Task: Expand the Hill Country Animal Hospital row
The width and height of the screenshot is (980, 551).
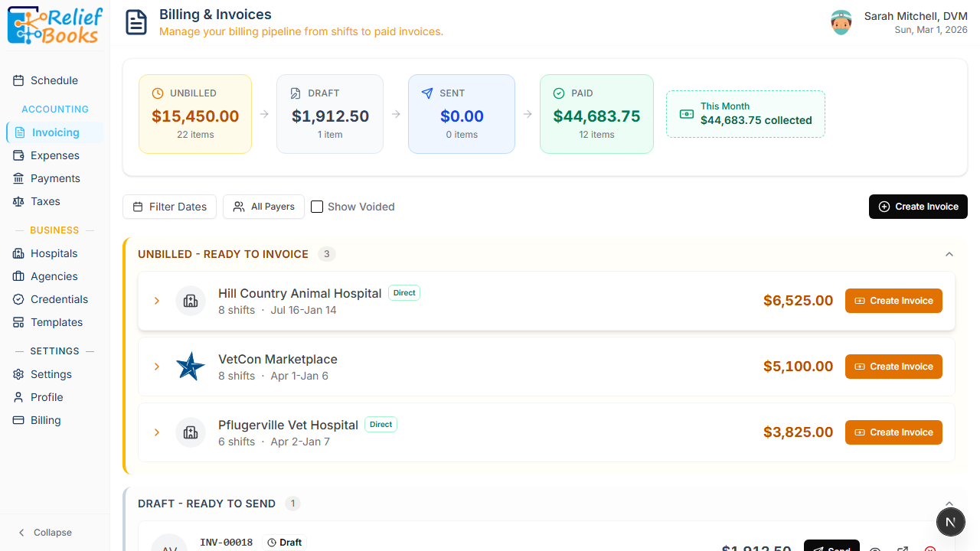Action: 157,301
